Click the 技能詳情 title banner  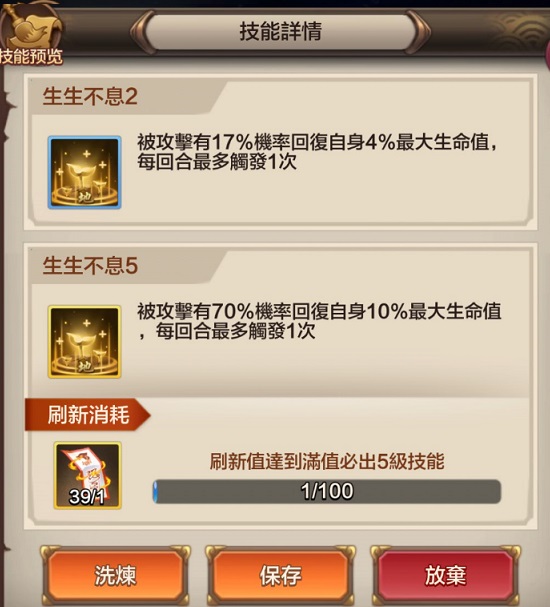[x=281, y=32]
